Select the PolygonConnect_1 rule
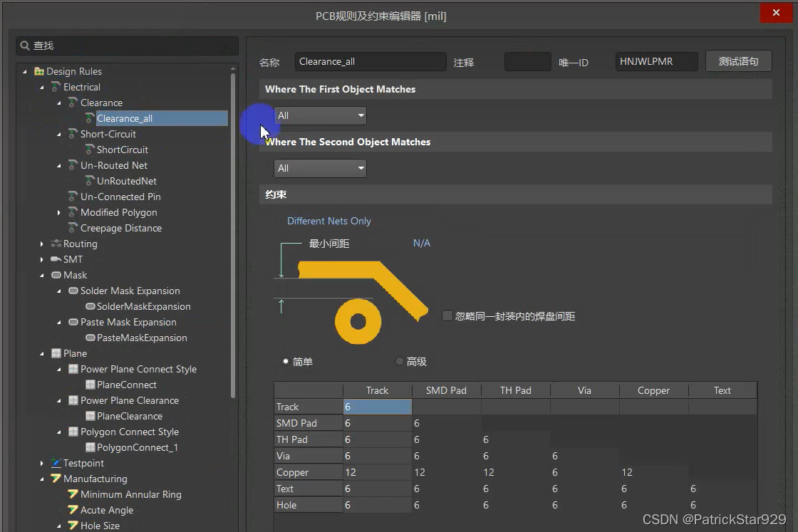The height and width of the screenshot is (532, 798). [137, 447]
